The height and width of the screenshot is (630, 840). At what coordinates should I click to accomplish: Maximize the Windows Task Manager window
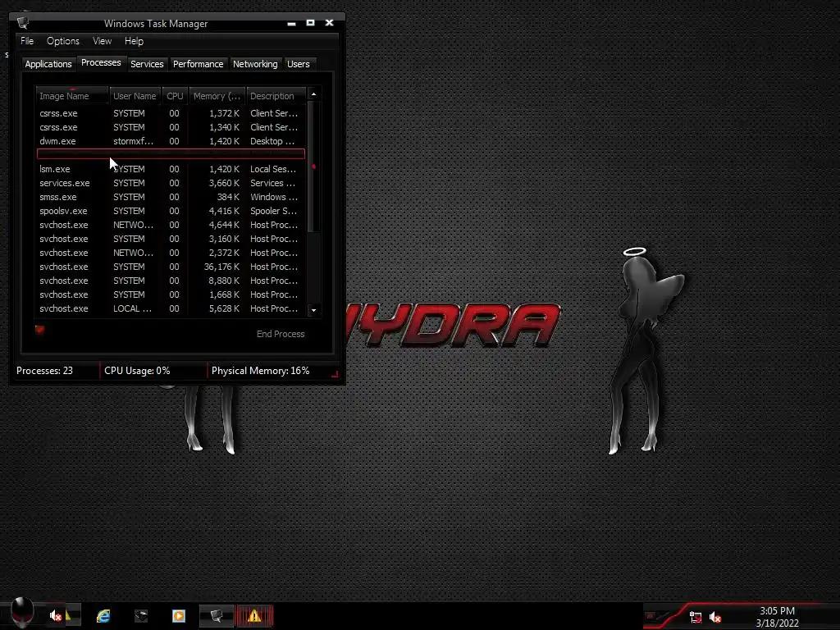[310, 22]
